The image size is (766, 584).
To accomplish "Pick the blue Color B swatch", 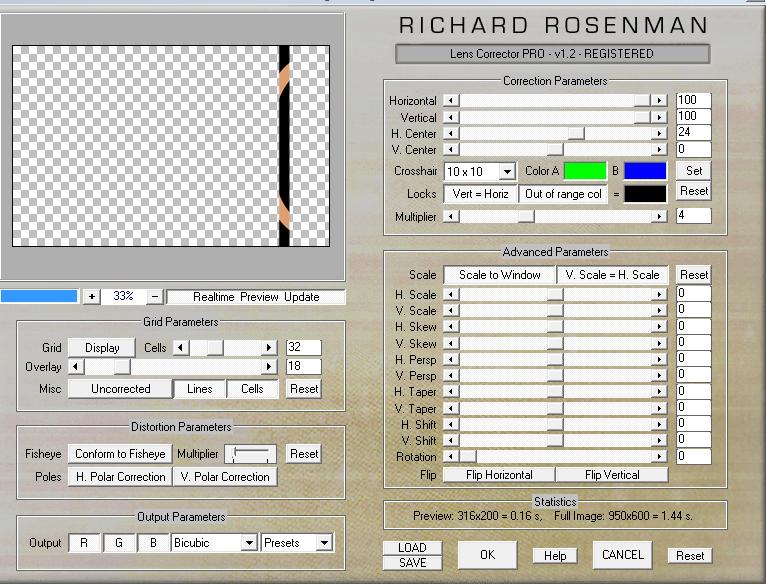I will 645,171.
